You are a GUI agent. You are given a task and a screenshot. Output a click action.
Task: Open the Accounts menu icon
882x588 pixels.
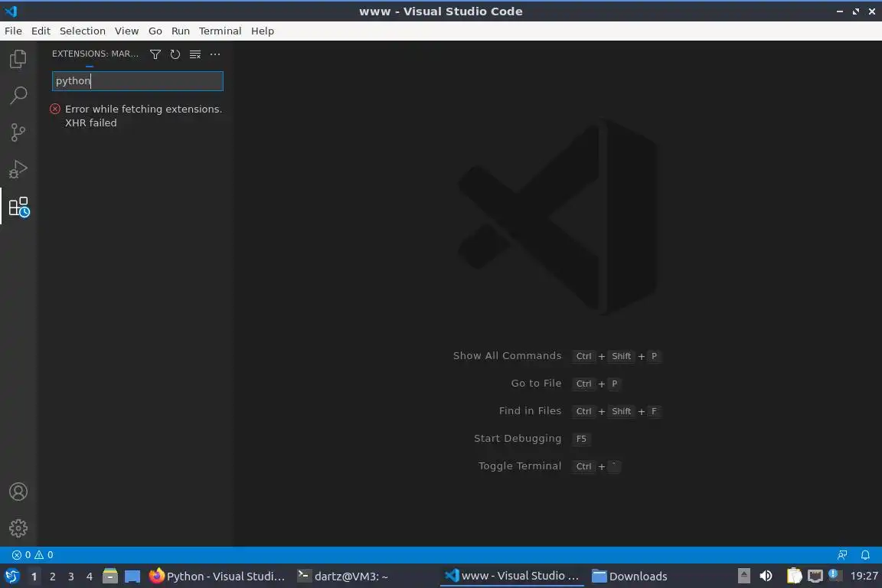click(18, 492)
